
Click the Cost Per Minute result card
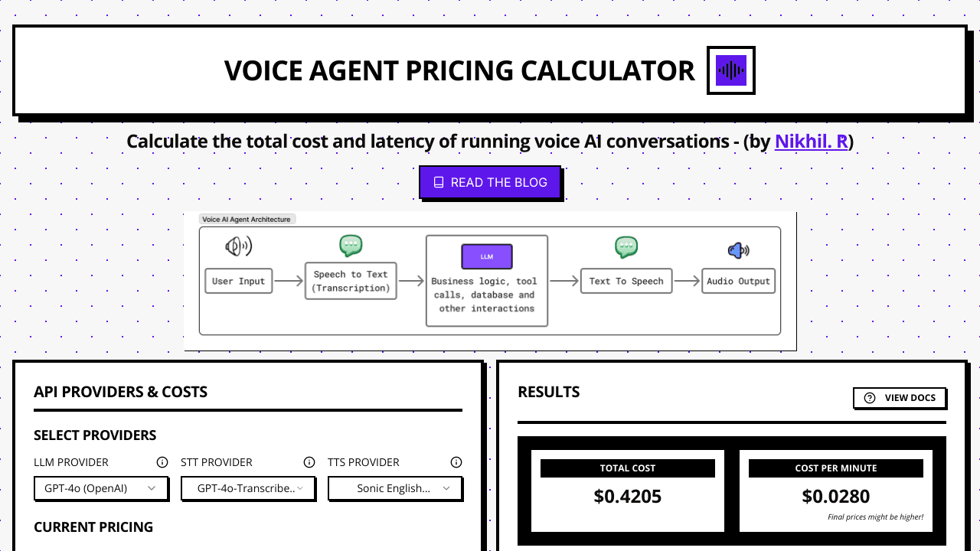[x=836, y=491]
